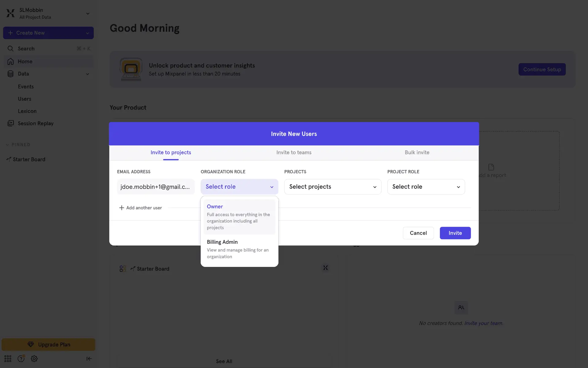Click the search magnifier icon
The height and width of the screenshot is (368, 588).
coord(10,48)
